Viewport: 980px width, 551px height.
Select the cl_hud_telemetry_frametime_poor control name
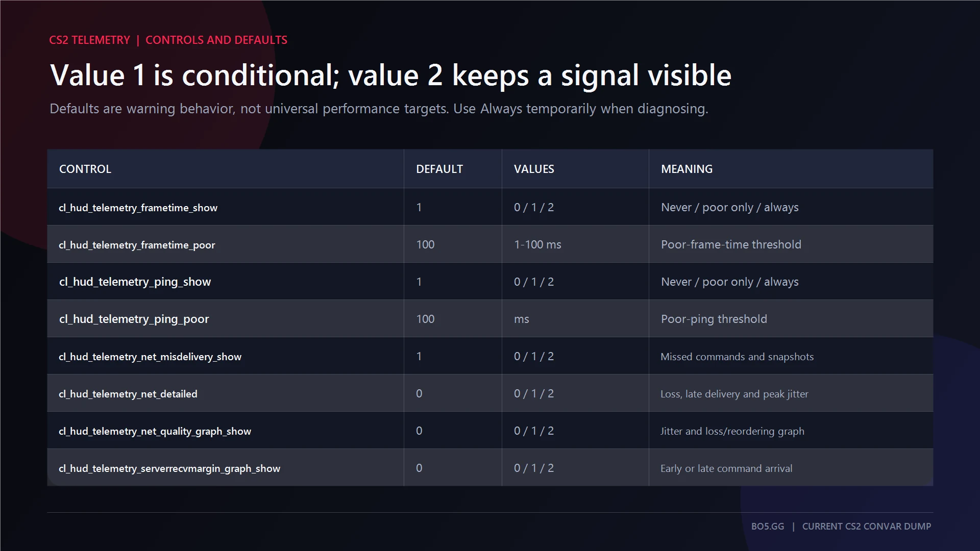pos(137,245)
